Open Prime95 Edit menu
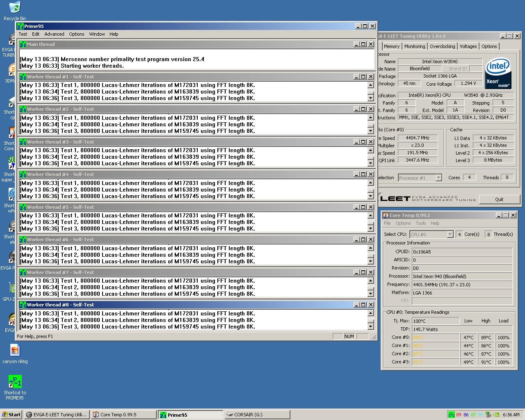This screenshot has width=525, height=420. click(36, 34)
